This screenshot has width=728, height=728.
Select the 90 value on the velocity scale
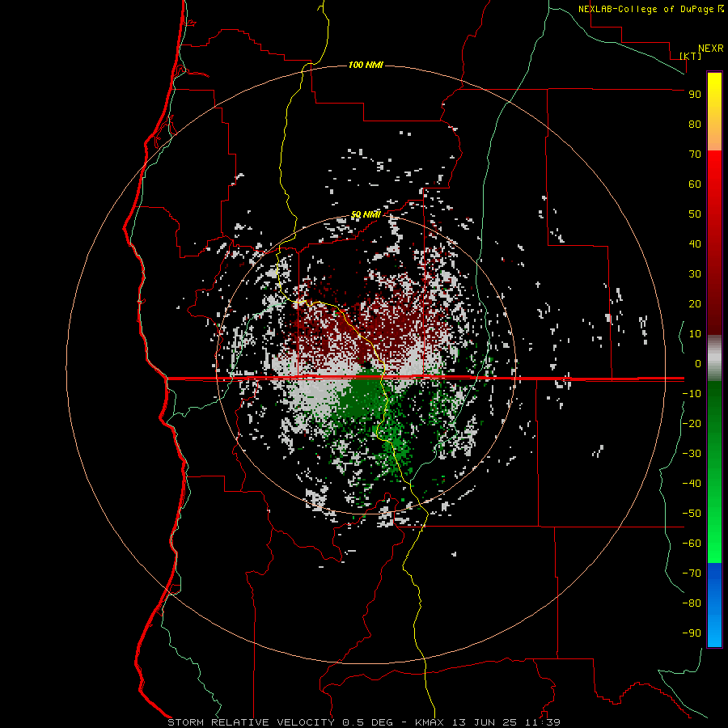[x=695, y=95]
